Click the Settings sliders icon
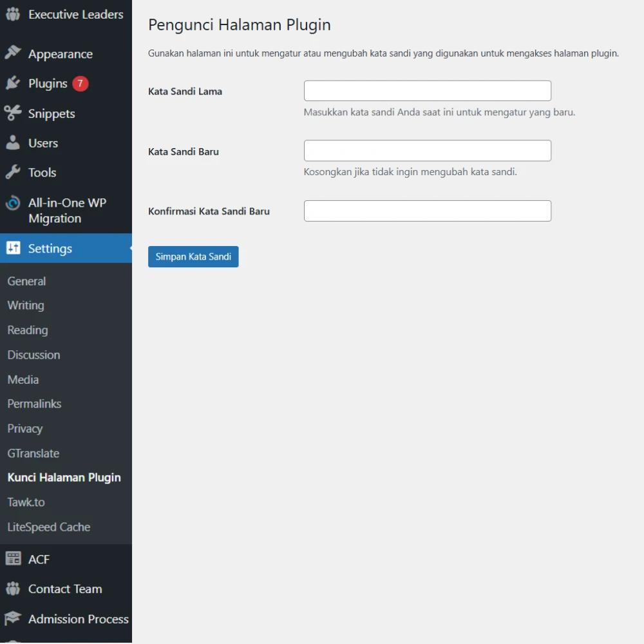The height and width of the screenshot is (644, 644). point(13,249)
